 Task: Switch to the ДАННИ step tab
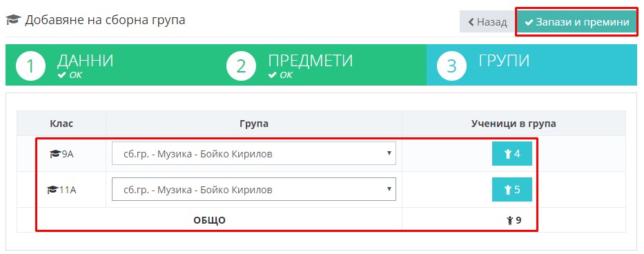pyautogui.click(x=111, y=65)
